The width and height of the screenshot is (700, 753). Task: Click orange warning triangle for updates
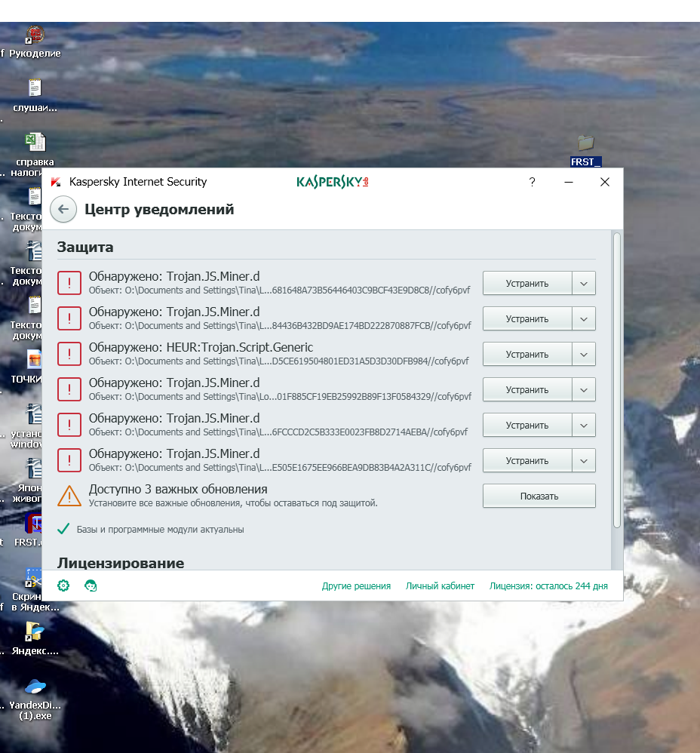pos(69,496)
